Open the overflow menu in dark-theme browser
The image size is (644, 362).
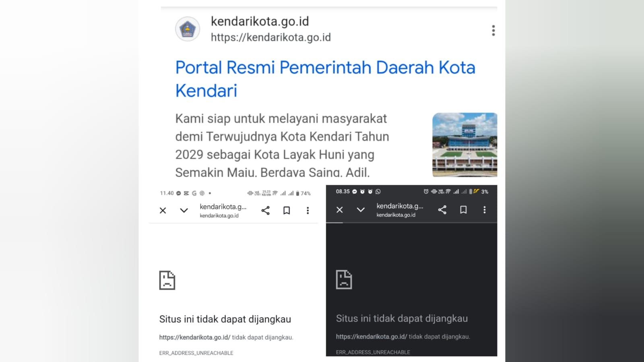point(485,210)
